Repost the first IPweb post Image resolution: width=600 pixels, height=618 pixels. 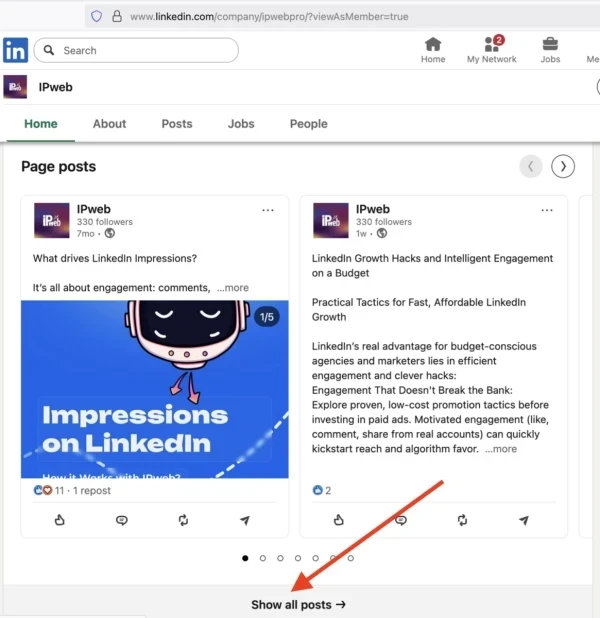(183, 520)
